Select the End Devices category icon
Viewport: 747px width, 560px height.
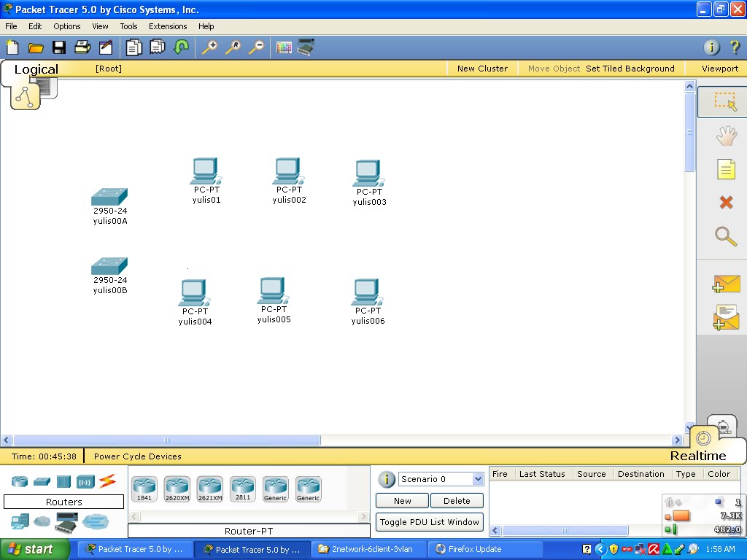point(20,522)
